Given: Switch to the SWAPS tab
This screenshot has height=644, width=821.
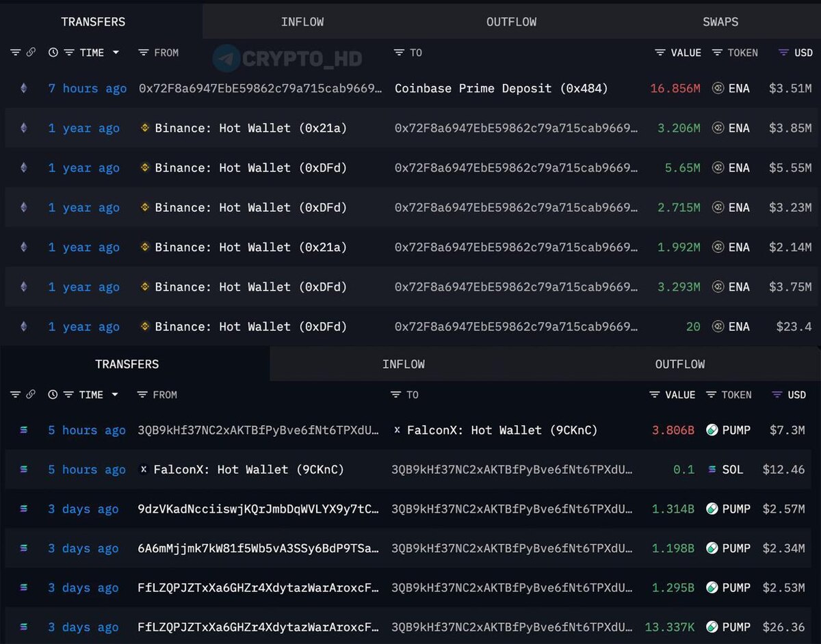Looking at the screenshot, I should 720,22.
